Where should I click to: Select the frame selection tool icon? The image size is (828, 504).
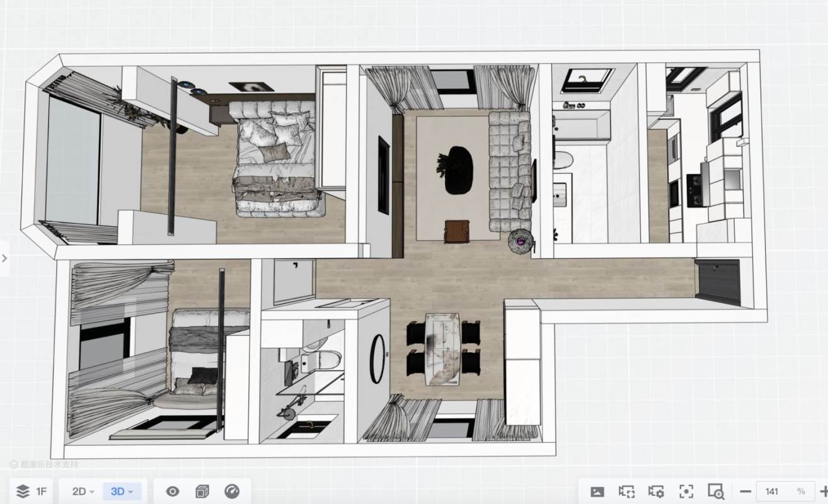(626, 491)
